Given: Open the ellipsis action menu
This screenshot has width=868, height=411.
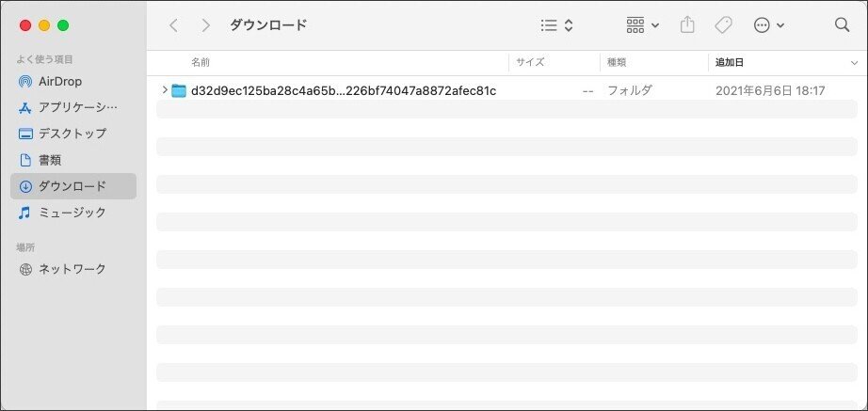Looking at the screenshot, I should pos(769,25).
